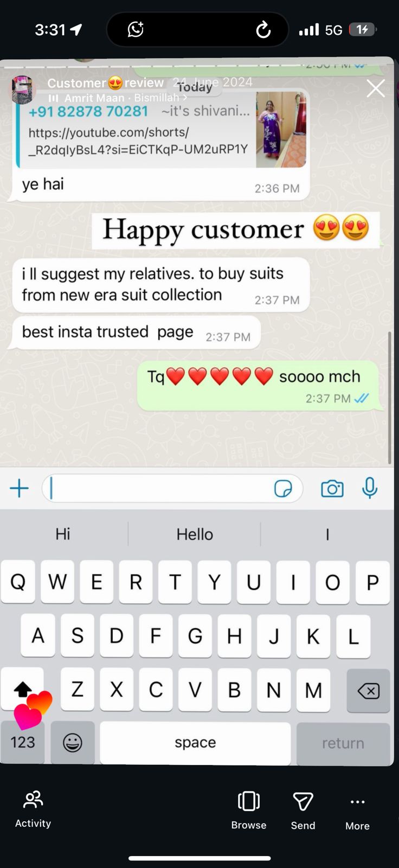Tap the backspace delete key
The height and width of the screenshot is (868, 399).
pyautogui.click(x=368, y=691)
